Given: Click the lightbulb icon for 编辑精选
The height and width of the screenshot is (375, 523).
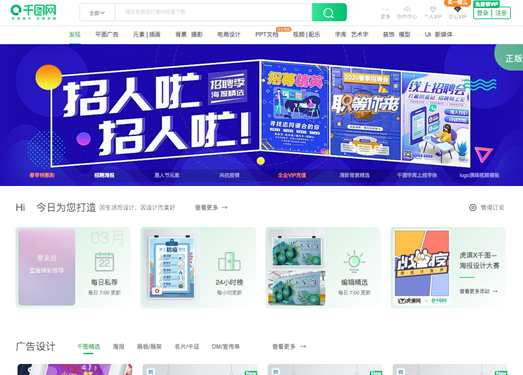Looking at the screenshot, I should pos(354,261).
